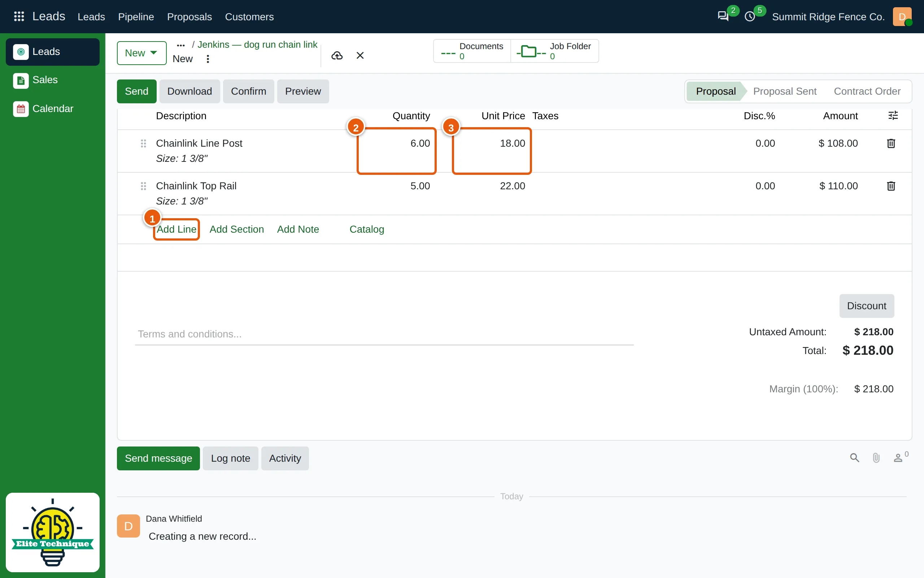Grab the Chainlink Line Post drag handle
This screenshot has height=578, width=924.
pyautogui.click(x=144, y=143)
